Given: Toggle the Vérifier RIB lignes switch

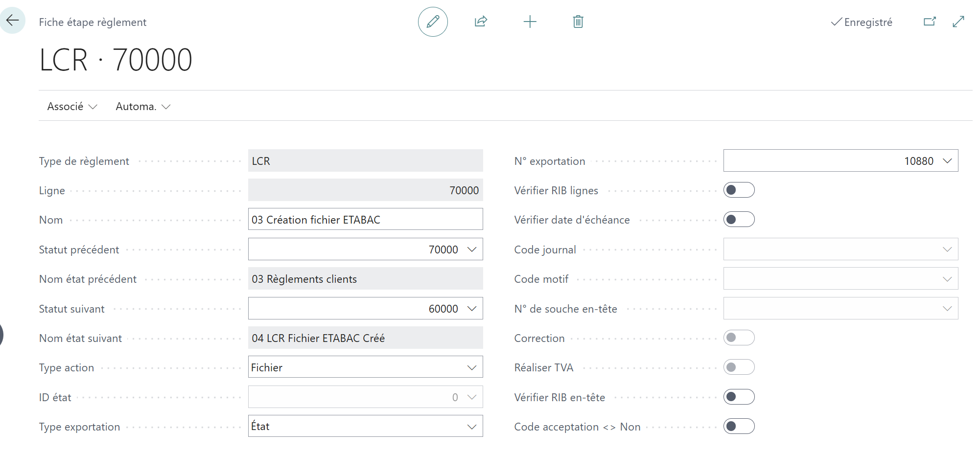Looking at the screenshot, I should (x=739, y=190).
